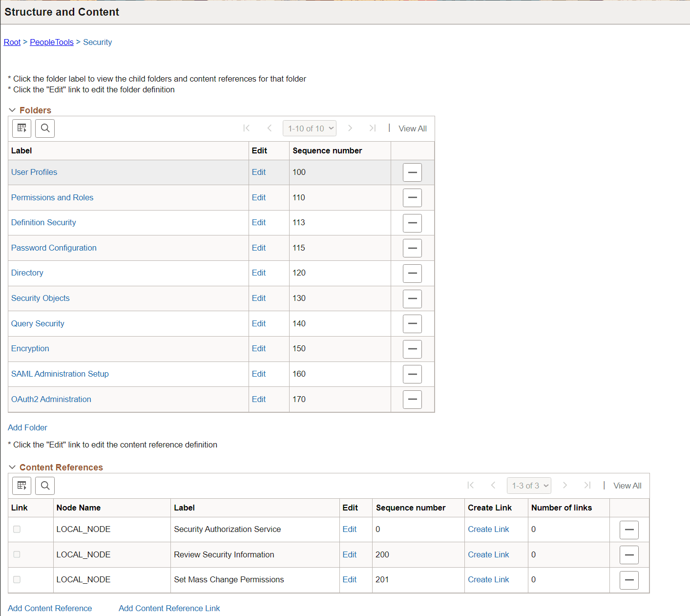
Task: Check Link box for Review Security Information
Action: coord(17,554)
